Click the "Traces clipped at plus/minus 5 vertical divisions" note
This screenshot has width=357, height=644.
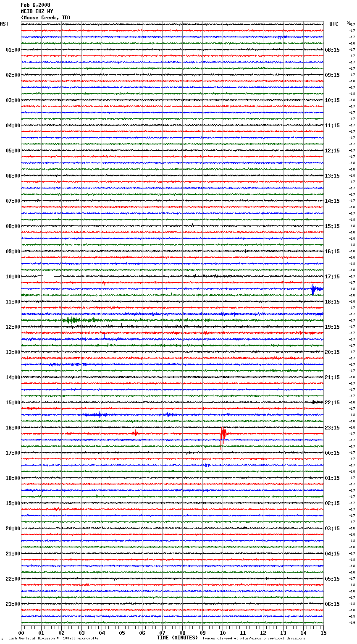click(254, 638)
